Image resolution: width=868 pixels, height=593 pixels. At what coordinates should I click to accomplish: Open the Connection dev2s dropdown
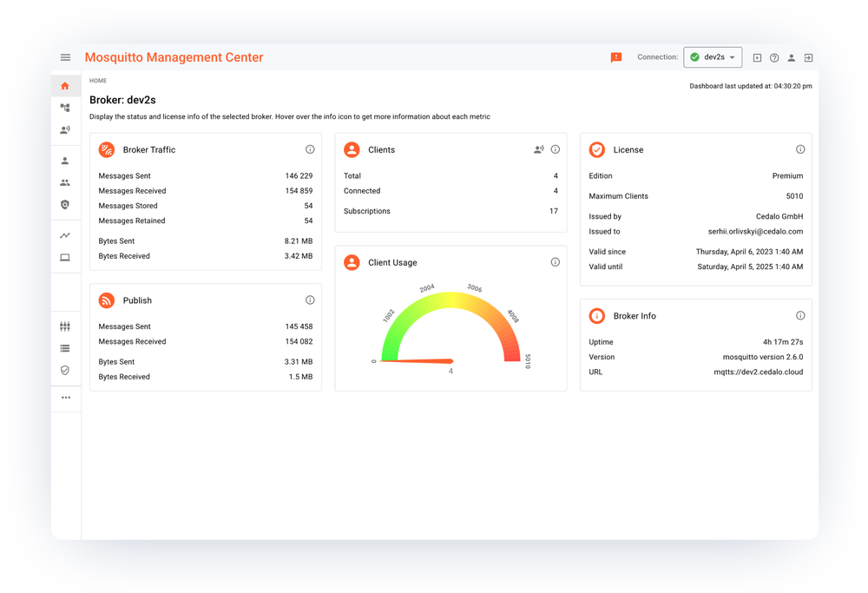click(x=713, y=57)
